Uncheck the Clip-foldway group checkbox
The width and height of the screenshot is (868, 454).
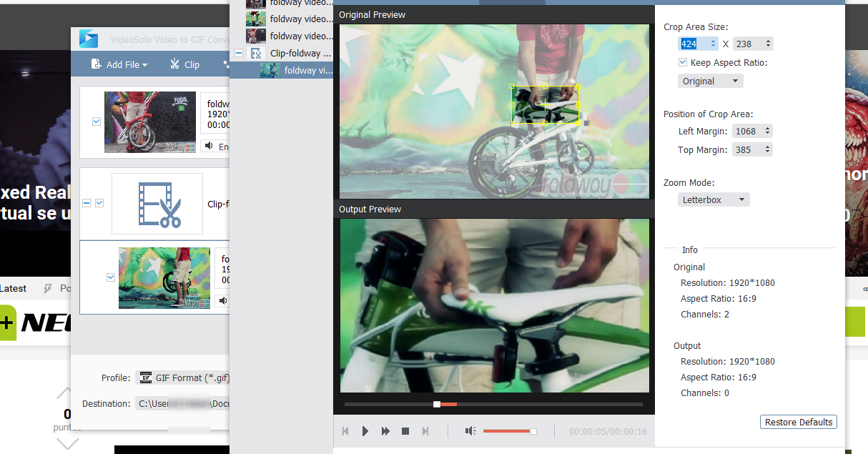coord(99,203)
